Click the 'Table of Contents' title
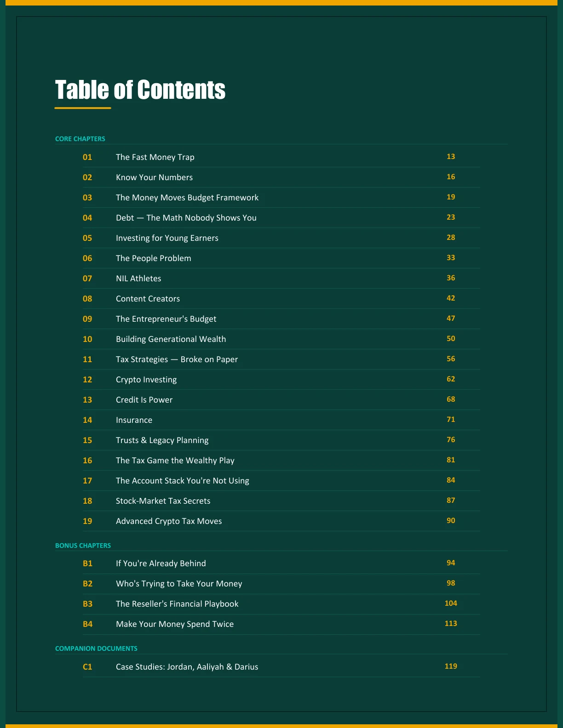The height and width of the screenshot is (728, 563). point(140,90)
